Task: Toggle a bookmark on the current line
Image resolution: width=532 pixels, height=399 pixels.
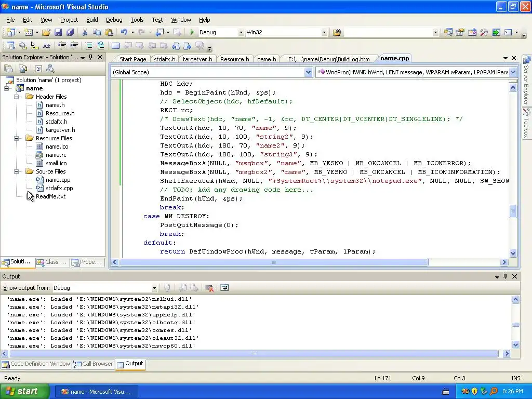Action: (116, 46)
